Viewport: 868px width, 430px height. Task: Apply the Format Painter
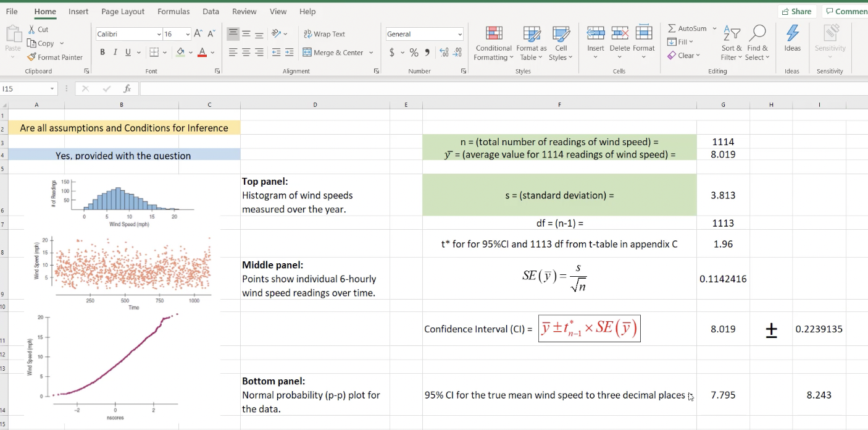(55, 57)
